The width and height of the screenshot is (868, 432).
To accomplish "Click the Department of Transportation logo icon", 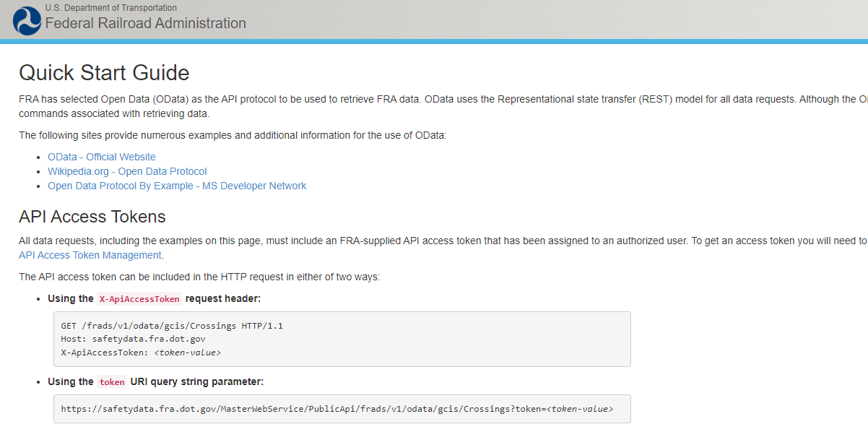I will click(x=27, y=20).
